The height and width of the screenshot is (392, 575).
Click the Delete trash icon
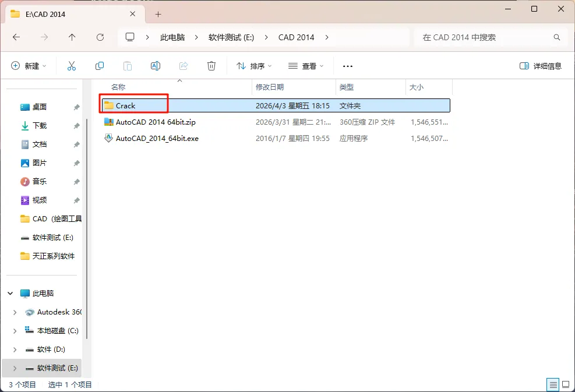pyautogui.click(x=211, y=66)
